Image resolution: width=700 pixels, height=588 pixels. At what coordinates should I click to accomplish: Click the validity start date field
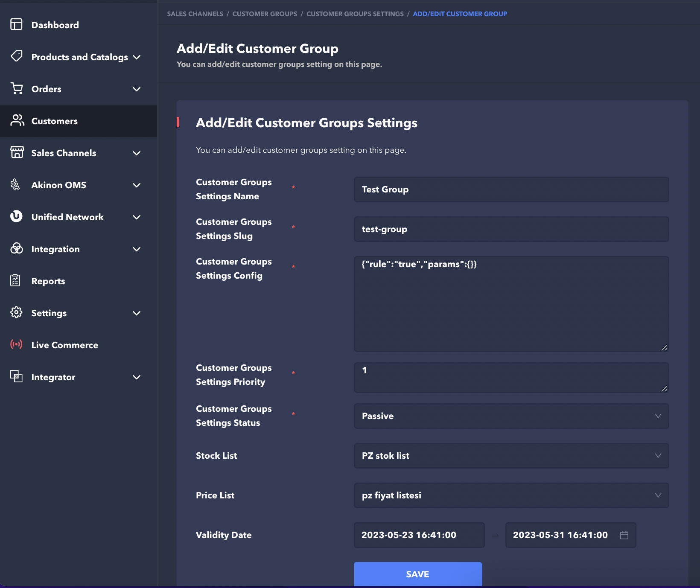coord(419,535)
